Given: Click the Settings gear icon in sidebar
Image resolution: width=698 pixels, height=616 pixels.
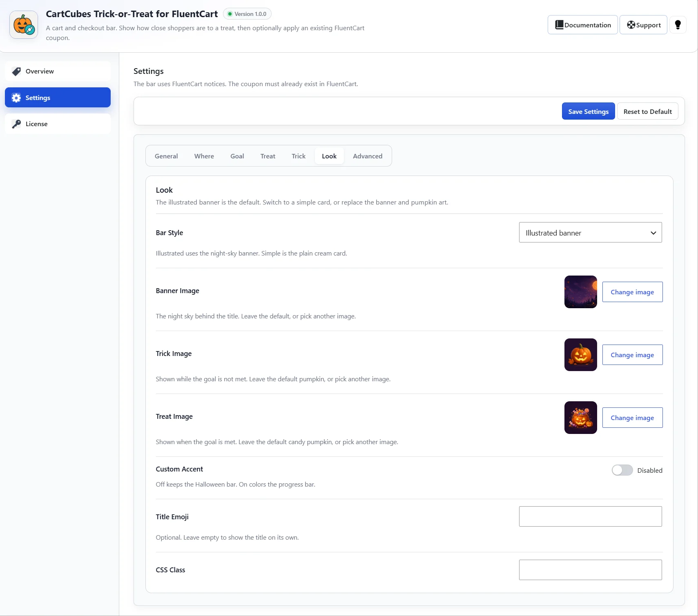Looking at the screenshot, I should click(x=16, y=98).
